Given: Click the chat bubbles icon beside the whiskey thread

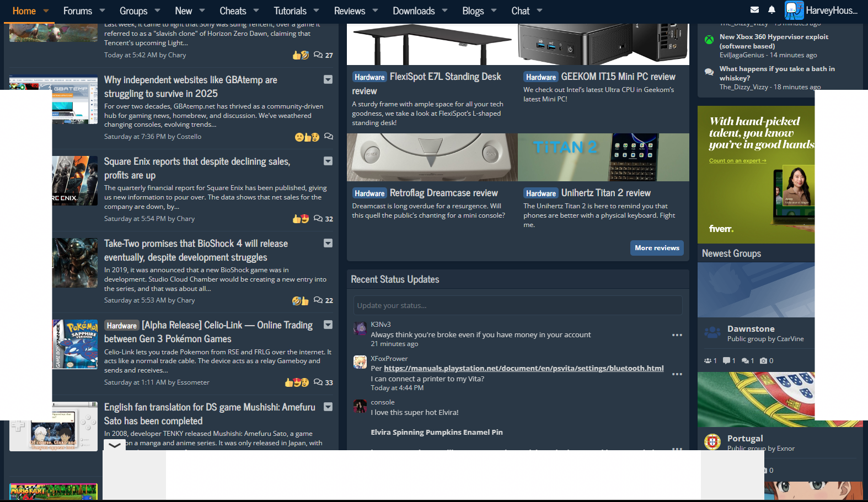Looking at the screenshot, I should point(709,72).
